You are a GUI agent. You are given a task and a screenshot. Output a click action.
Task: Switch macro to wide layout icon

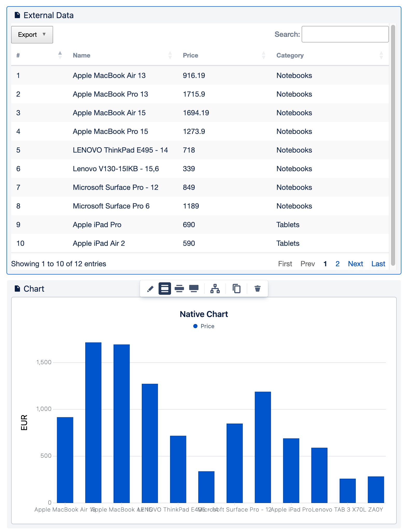click(179, 289)
